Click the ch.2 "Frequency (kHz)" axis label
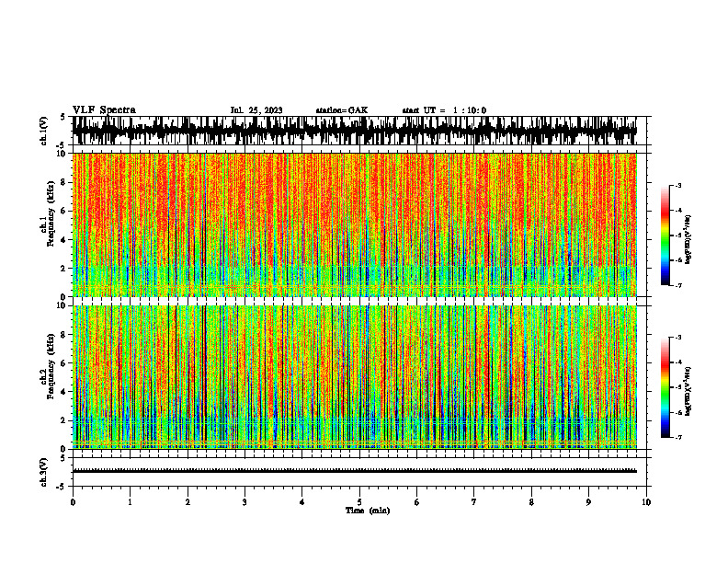The height and width of the screenshot is (563, 728). click(51, 366)
